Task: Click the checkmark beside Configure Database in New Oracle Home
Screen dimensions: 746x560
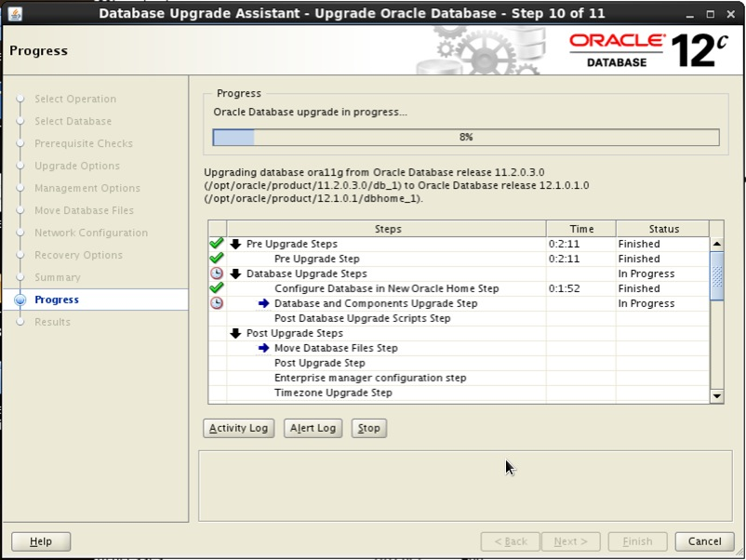Action: tap(217, 288)
